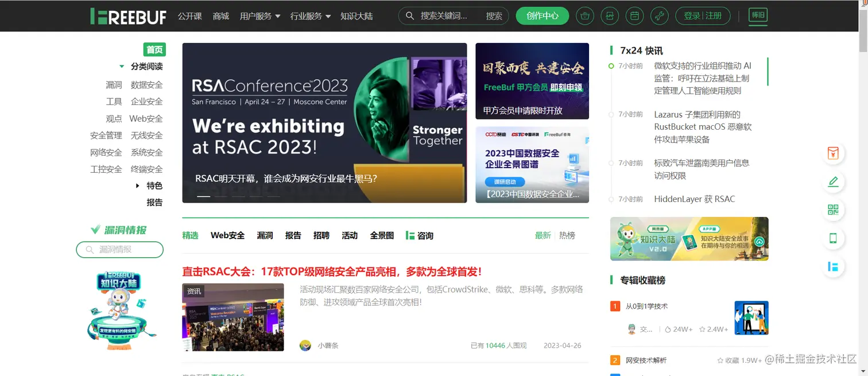Image resolution: width=868 pixels, height=376 pixels.
Task: Switch to 怀旧 classic mode
Action: pyautogui.click(x=758, y=16)
